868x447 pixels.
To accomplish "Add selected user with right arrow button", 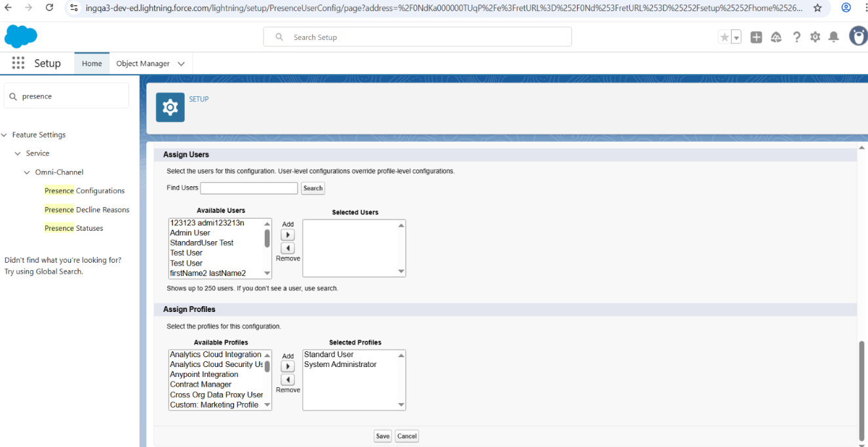I will coord(288,235).
